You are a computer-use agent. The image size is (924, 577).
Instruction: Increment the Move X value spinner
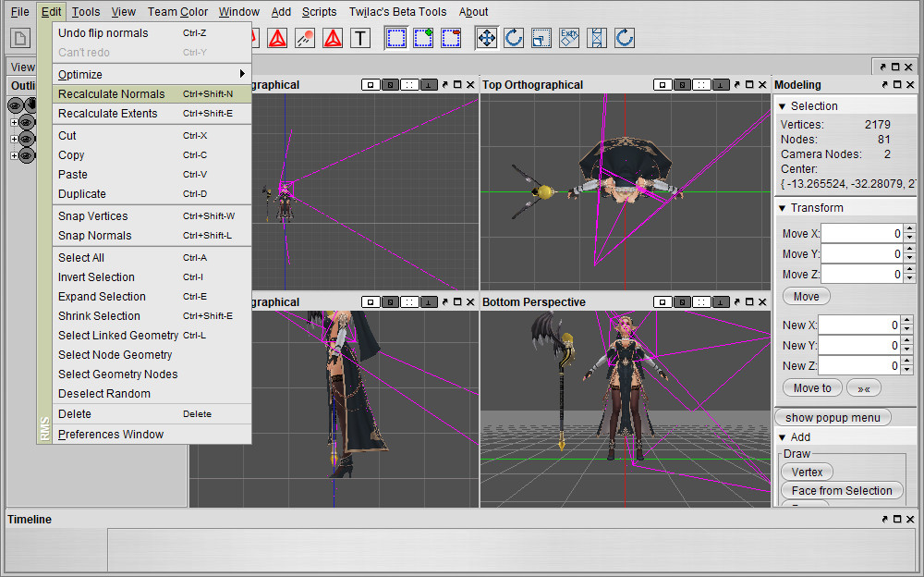909,229
